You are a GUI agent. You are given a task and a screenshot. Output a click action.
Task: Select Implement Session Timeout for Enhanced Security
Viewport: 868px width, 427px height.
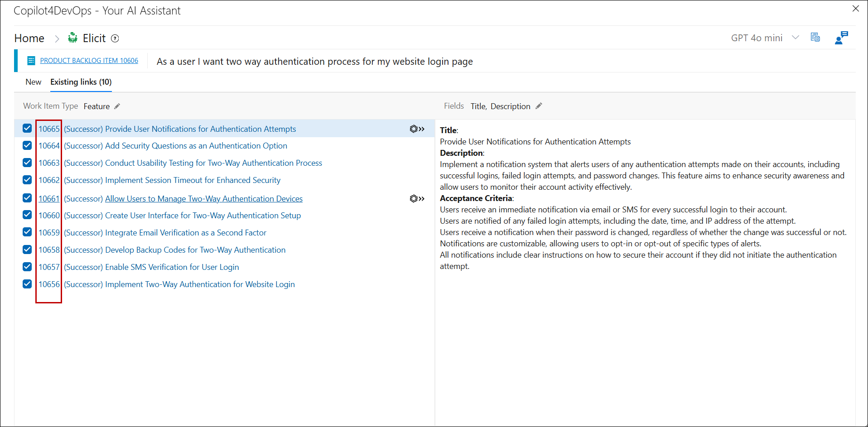[x=193, y=180]
